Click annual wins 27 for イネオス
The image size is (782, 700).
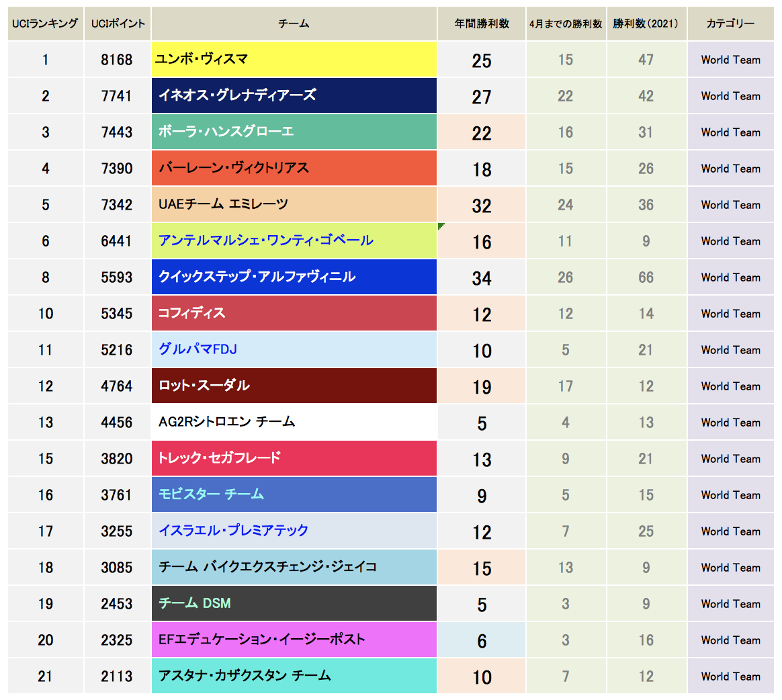pyautogui.click(x=482, y=97)
